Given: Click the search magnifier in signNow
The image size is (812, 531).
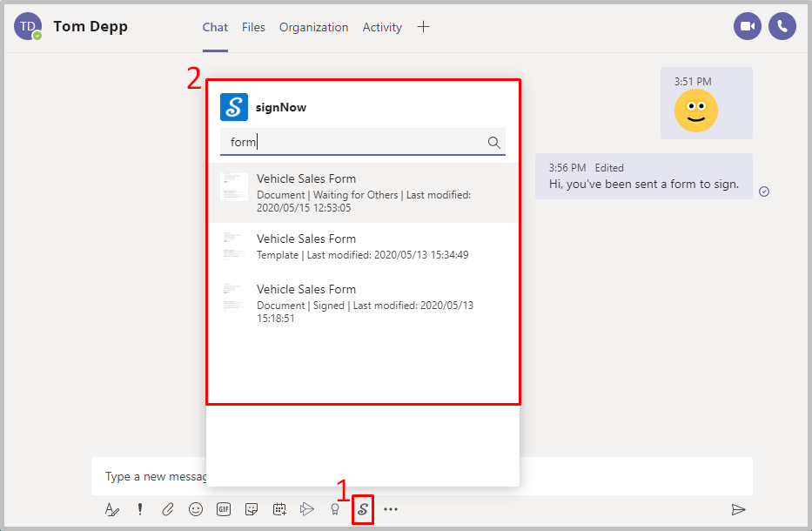Looking at the screenshot, I should (x=494, y=142).
